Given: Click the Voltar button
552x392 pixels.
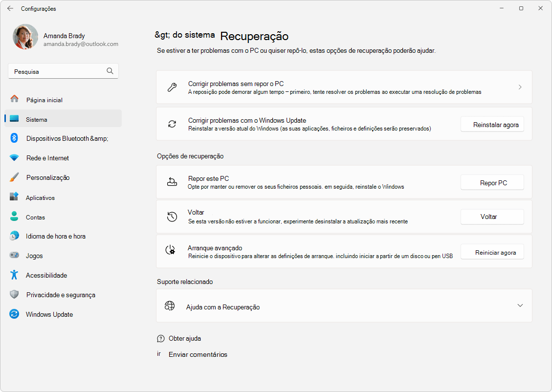Looking at the screenshot, I should point(492,217).
